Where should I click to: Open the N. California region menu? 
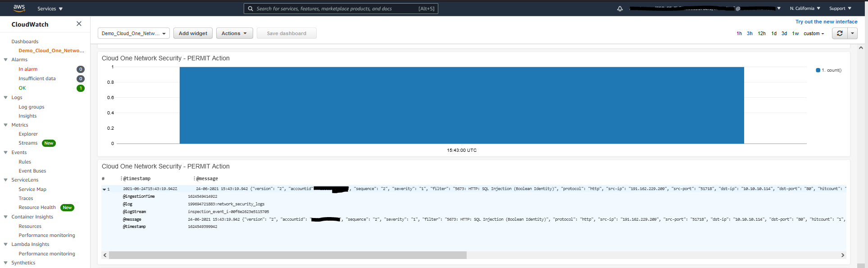[x=805, y=9]
